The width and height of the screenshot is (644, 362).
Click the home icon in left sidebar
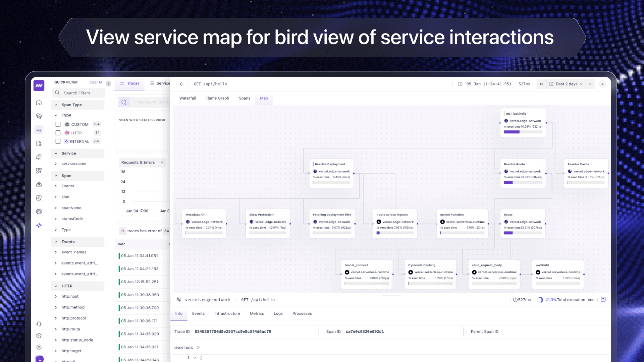click(39, 103)
